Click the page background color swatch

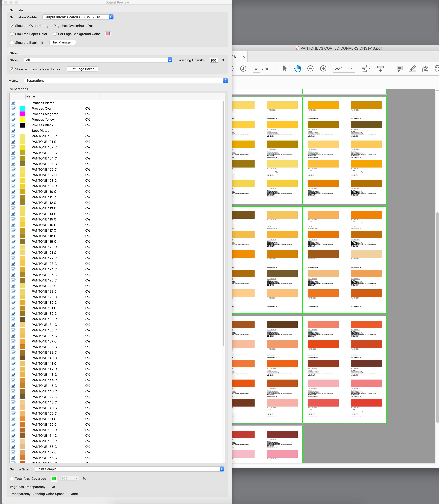(108, 34)
